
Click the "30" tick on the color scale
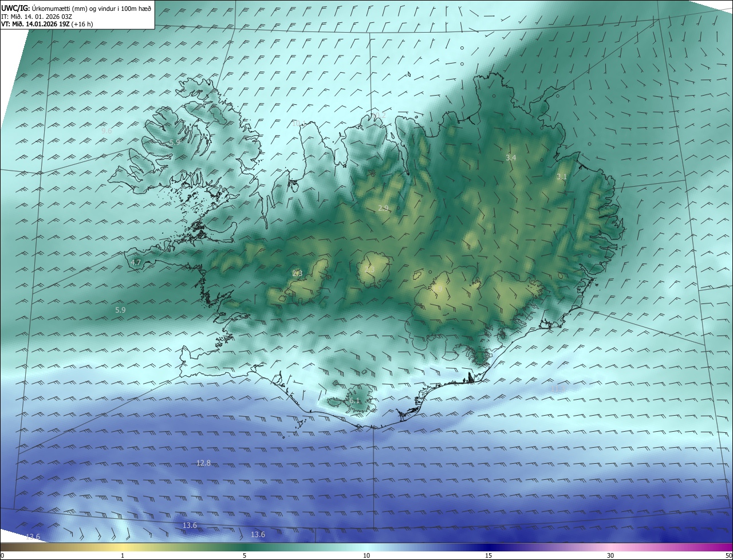point(610,555)
